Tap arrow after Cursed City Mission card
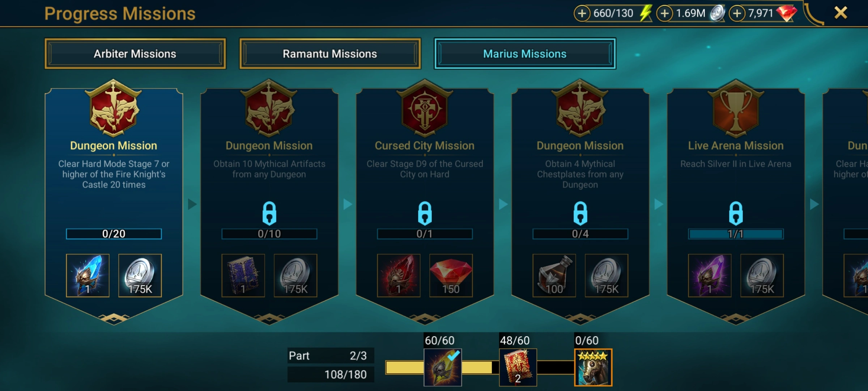Image resolution: width=868 pixels, height=391 pixels. click(503, 204)
